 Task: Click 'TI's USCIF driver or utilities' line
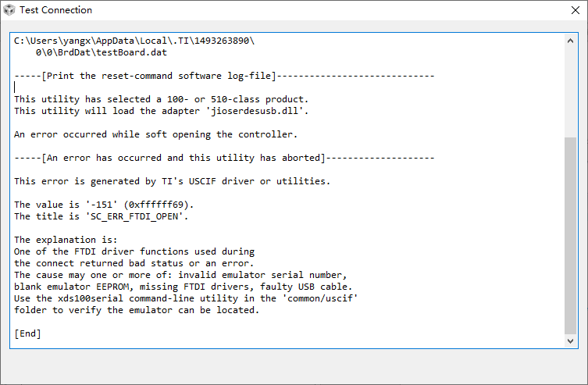click(x=172, y=181)
